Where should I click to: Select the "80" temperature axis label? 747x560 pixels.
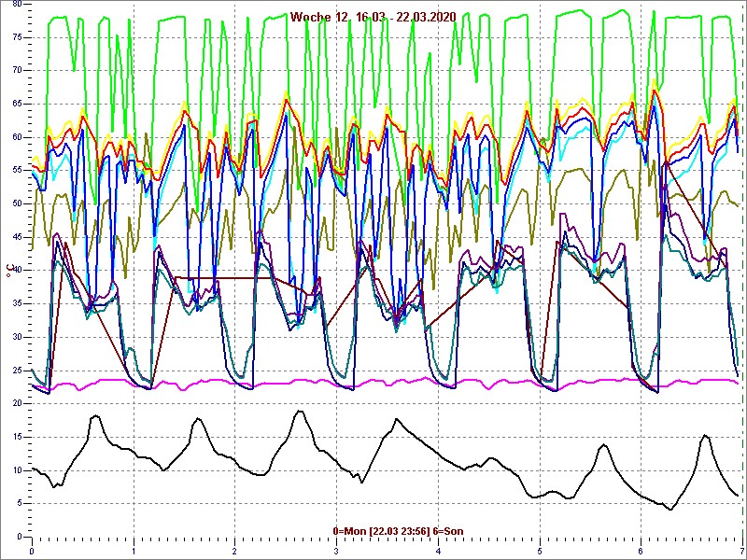(17, 5)
